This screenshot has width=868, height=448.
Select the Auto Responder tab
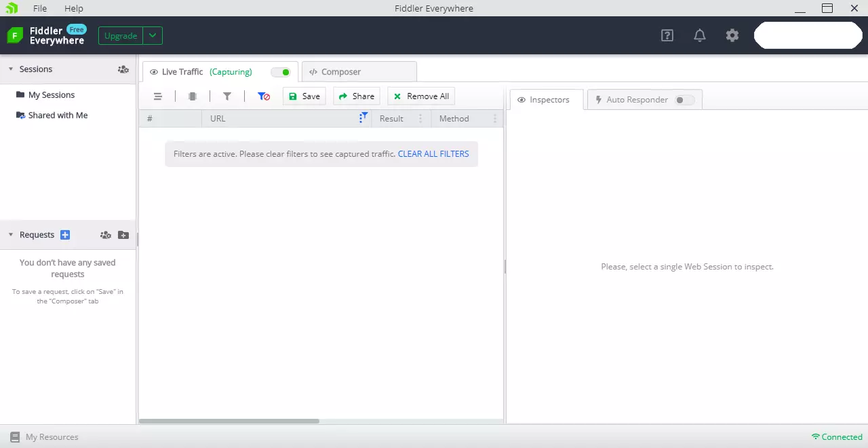[x=644, y=100]
